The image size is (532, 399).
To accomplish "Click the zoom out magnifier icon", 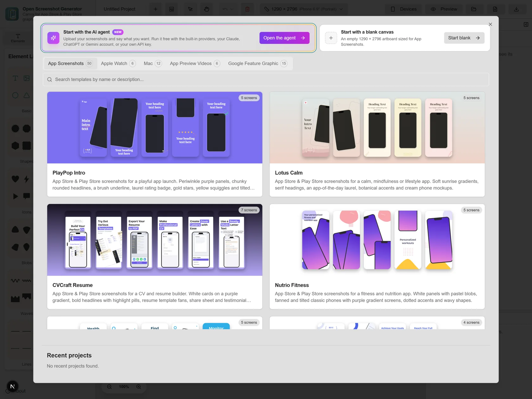I will tap(109, 387).
